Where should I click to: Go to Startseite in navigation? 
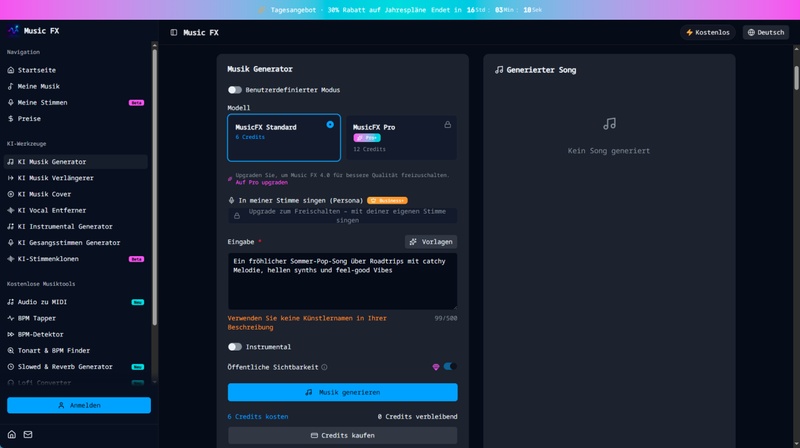click(76, 70)
